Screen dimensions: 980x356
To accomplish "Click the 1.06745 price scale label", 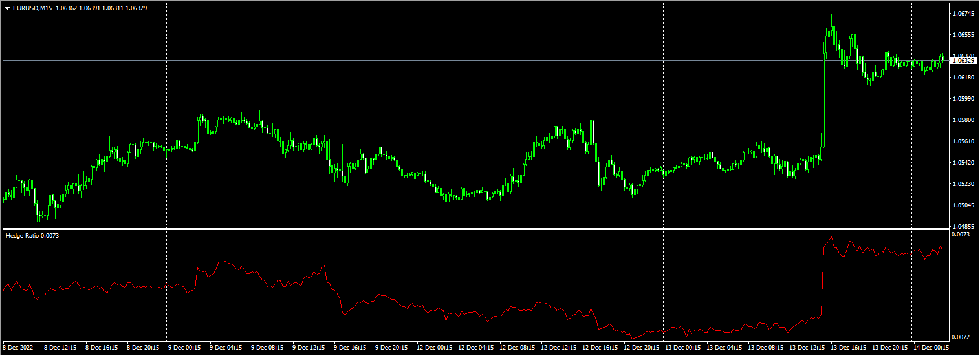I will [x=964, y=13].
